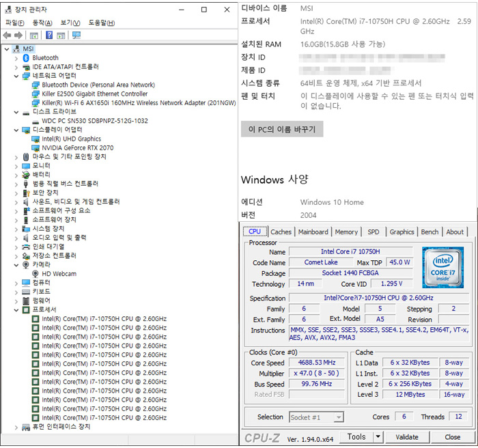Click the 16.0GB installed RAM value

(343, 44)
